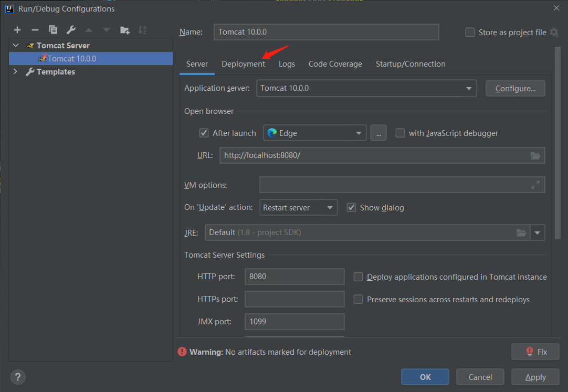Click the Configure... button

pyautogui.click(x=515, y=88)
